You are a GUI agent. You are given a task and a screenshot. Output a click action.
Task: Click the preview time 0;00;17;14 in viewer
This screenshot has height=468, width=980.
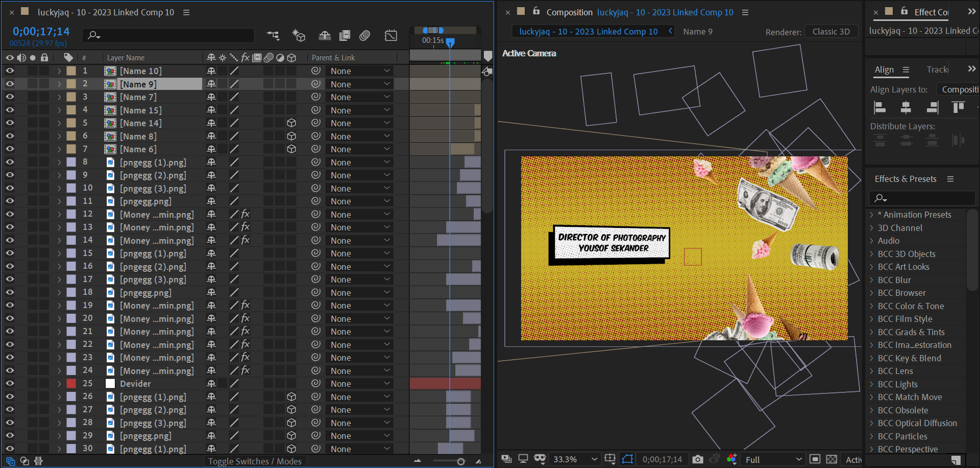tap(662, 459)
